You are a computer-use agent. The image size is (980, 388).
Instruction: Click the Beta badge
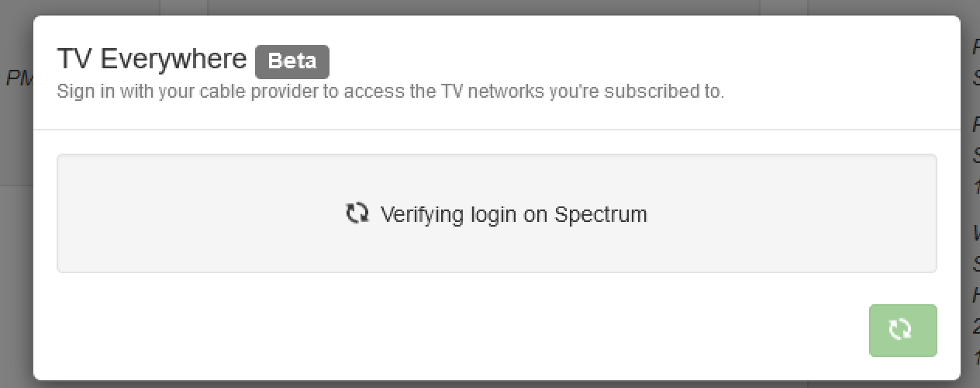coord(292,61)
